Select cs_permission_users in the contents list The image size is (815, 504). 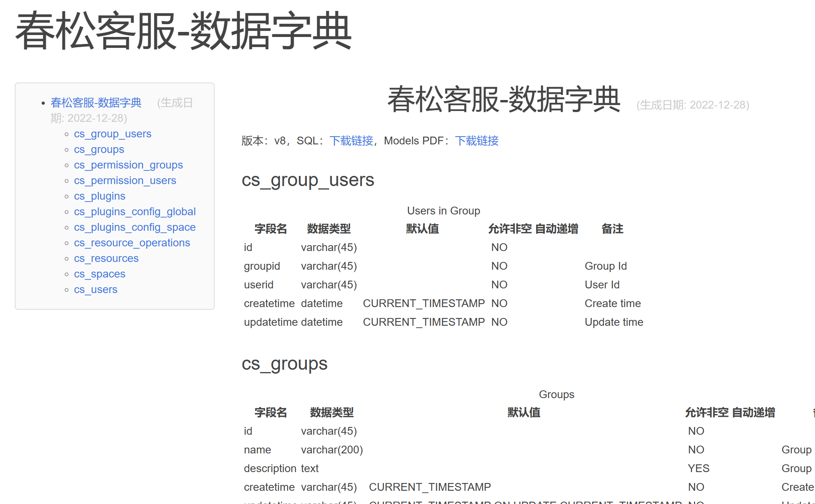(x=125, y=181)
